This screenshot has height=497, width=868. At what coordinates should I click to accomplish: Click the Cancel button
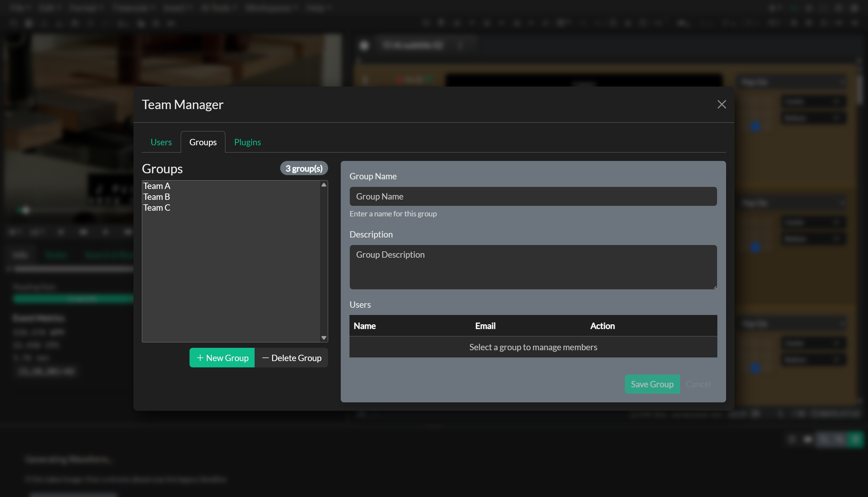coord(699,384)
